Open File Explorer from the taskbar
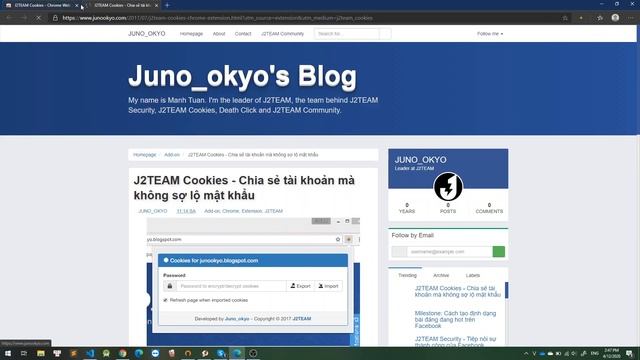The image size is (640, 360). (41, 353)
